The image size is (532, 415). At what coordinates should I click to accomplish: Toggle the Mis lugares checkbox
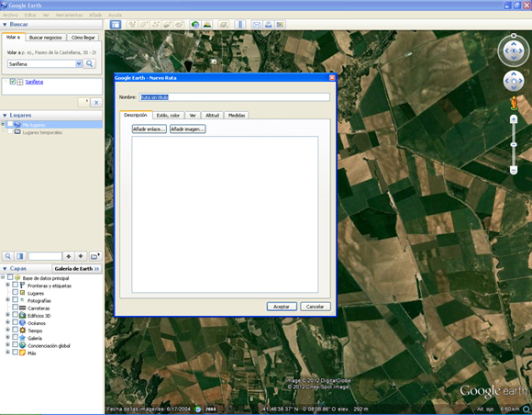10,124
